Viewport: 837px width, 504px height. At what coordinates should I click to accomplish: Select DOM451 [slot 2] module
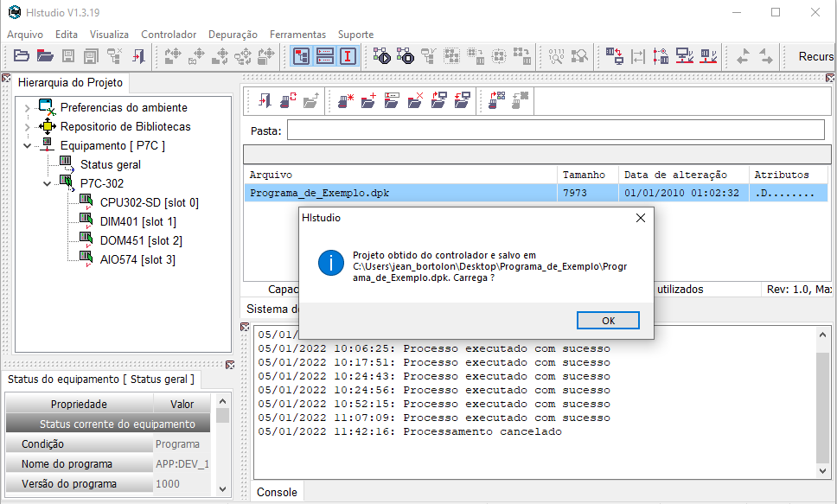pyautogui.click(x=142, y=241)
